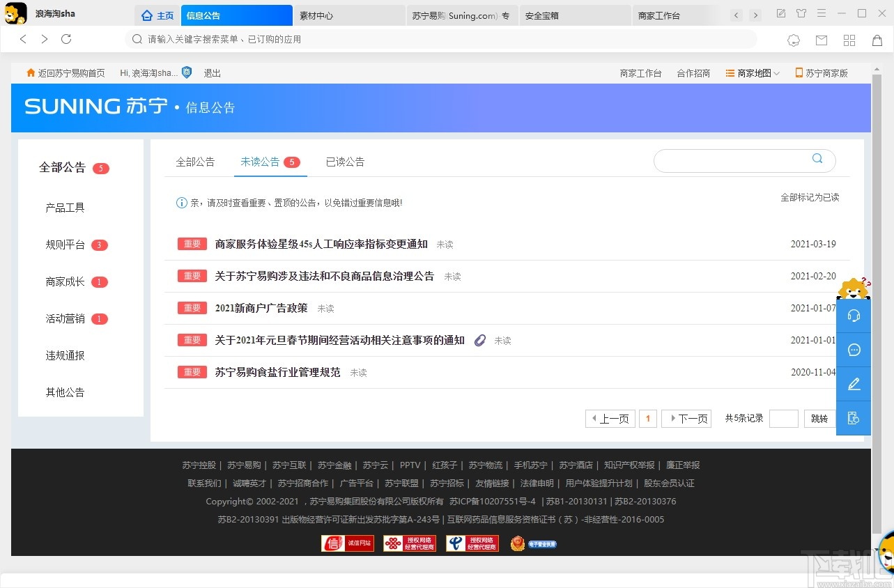Image resolution: width=894 pixels, height=588 pixels.
Task: Click the headset badge icon beside search bar
Action: 794,40
